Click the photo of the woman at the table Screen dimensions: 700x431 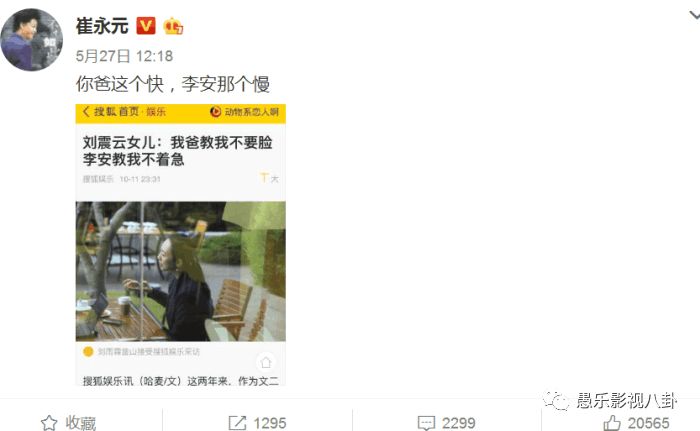(x=180, y=272)
